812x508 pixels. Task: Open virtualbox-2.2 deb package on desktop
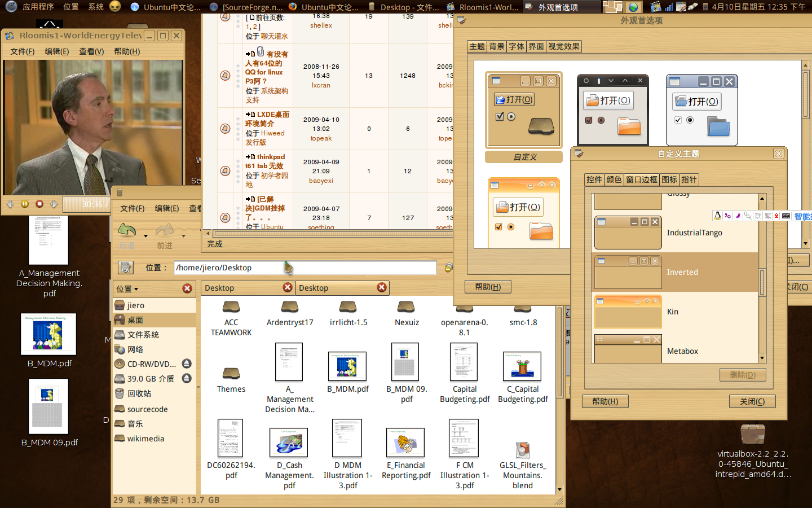(753, 433)
